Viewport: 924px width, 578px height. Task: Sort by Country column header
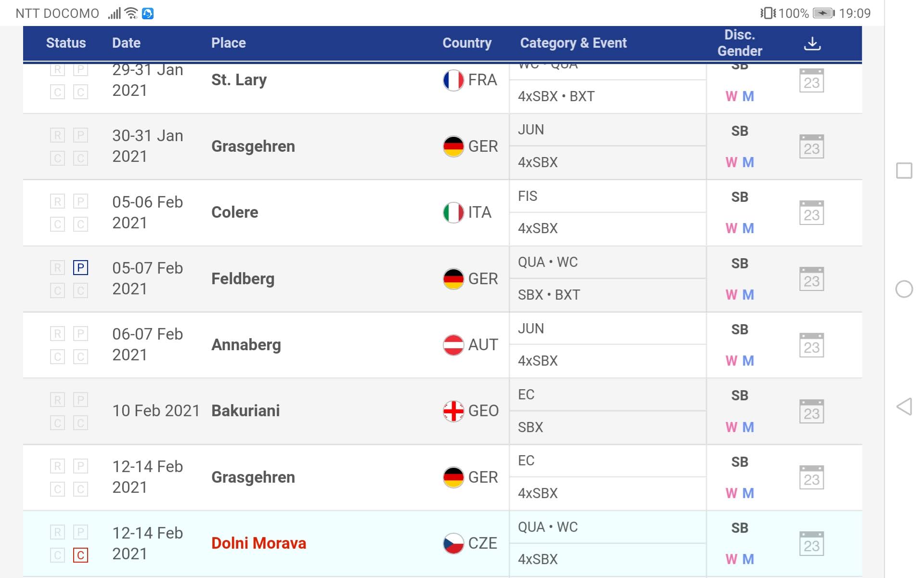click(x=467, y=43)
